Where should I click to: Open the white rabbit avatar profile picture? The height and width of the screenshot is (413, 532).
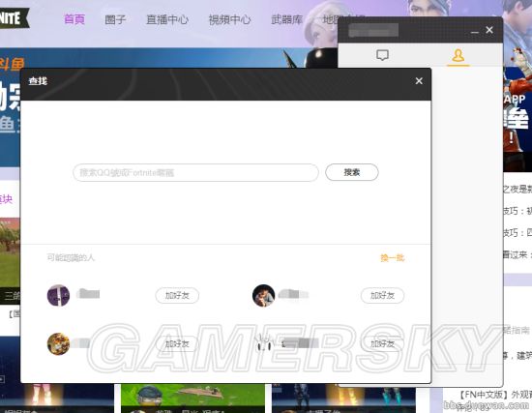[x=264, y=343]
